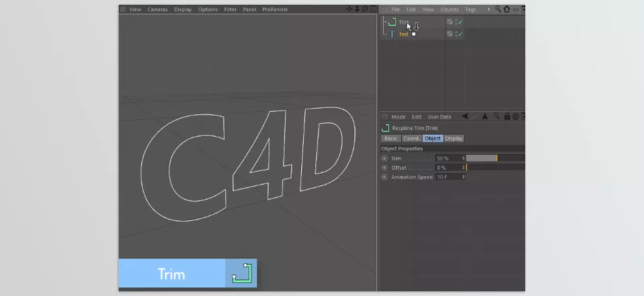Open the Cameras menu
The image size is (644, 296).
[x=158, y=9]
